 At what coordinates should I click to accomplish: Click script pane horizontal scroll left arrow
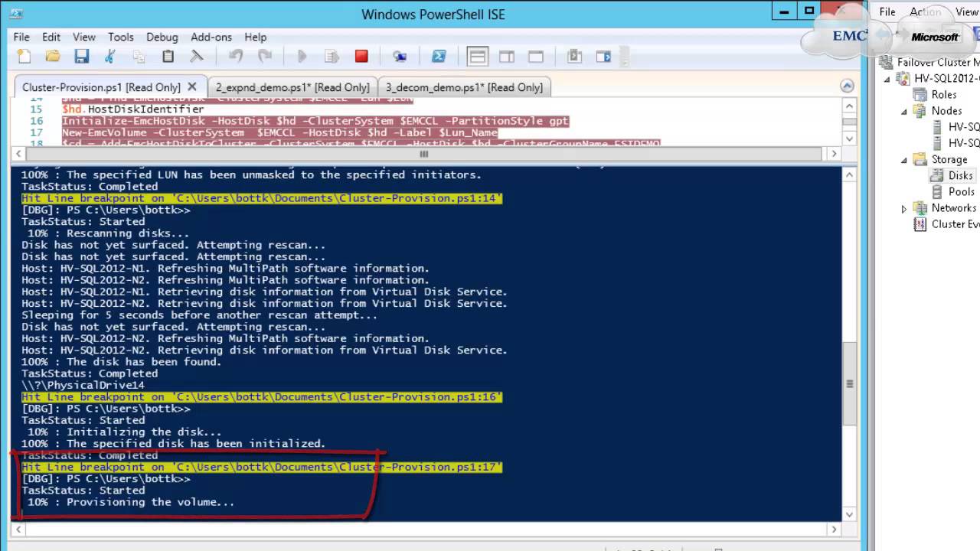click(x=18, y=154)
